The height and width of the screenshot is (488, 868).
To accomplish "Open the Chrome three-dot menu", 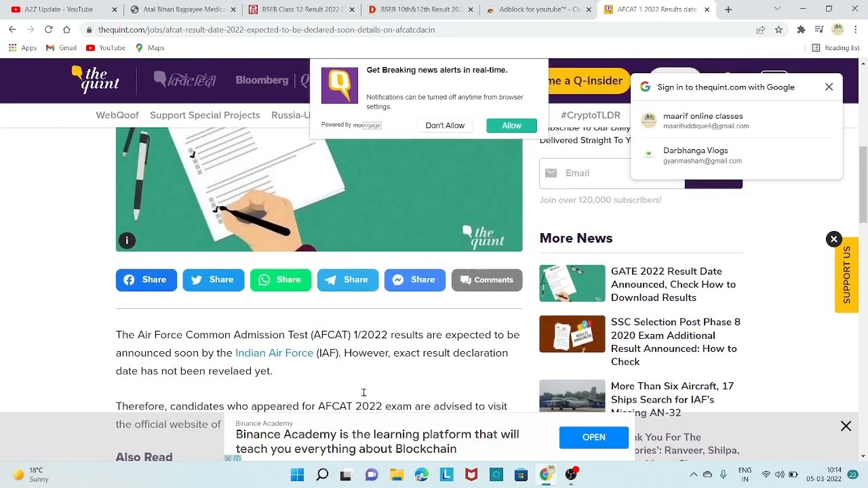I will point(856,30).
